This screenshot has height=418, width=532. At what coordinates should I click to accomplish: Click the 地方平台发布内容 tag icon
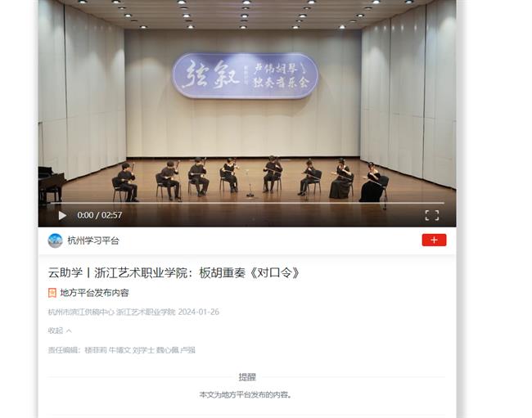point(52,293)
